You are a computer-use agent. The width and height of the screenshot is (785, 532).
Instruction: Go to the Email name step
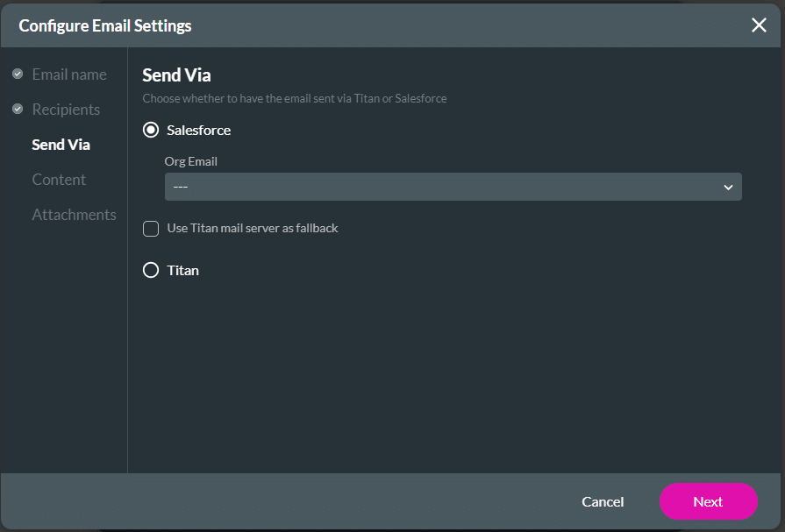point(69,74)
